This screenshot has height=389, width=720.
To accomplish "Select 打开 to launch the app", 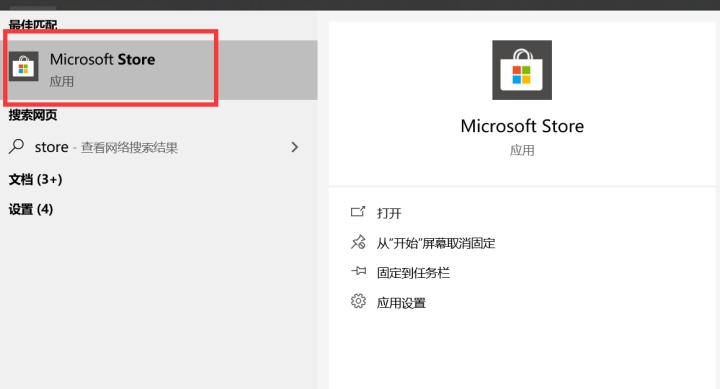I will click(389, 213).
